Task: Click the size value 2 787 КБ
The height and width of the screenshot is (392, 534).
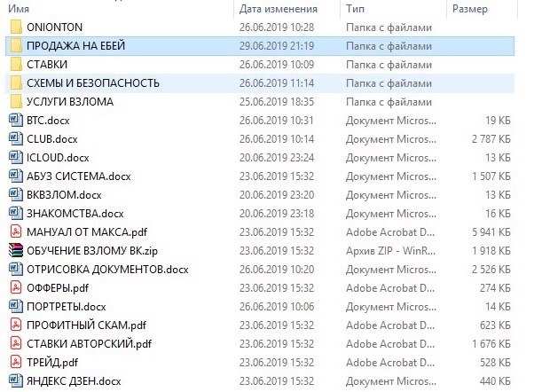Action: coord(491,139)
